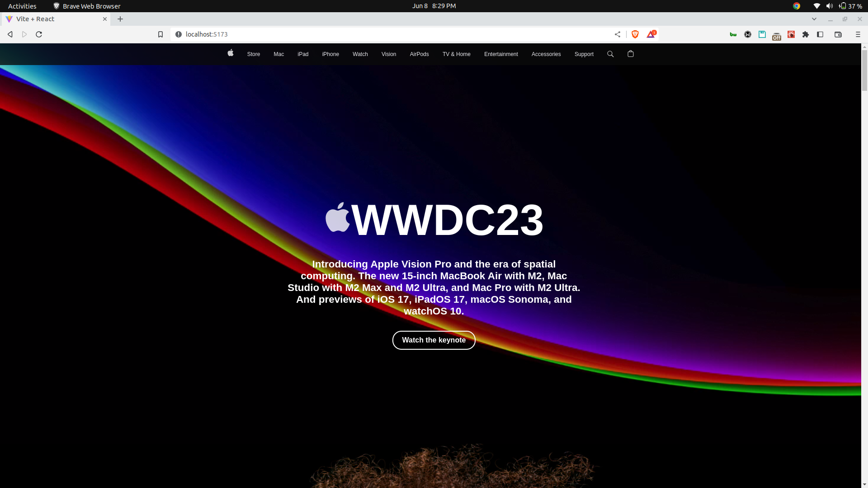Select the TV & Home menu item
Screen dimensions: 868x488
pos(457,54)
